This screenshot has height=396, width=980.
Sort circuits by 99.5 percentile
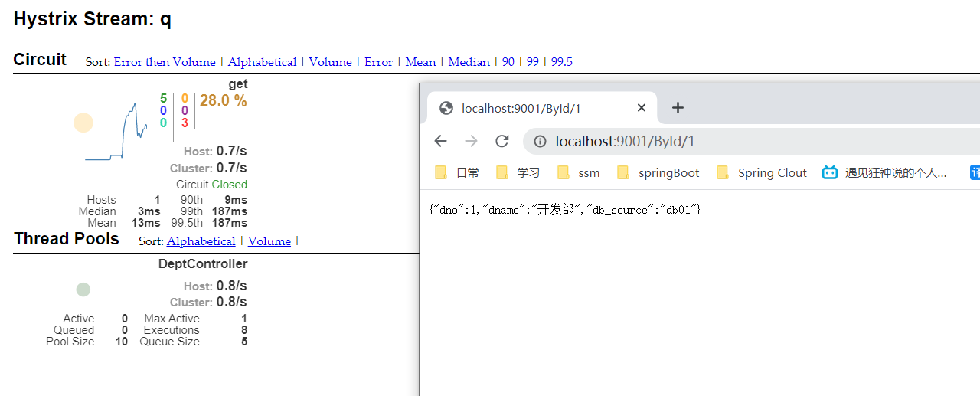click(562, 62)
